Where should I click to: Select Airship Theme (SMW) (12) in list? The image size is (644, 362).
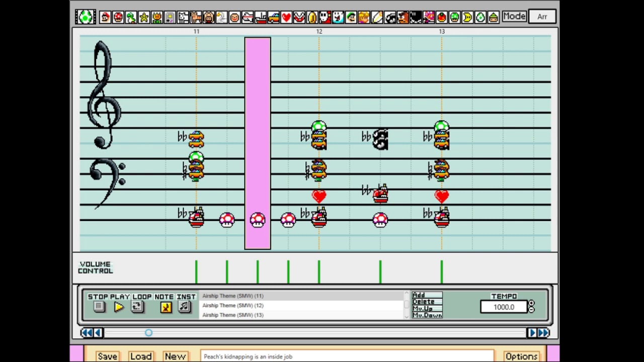click(x=302, y=305)
